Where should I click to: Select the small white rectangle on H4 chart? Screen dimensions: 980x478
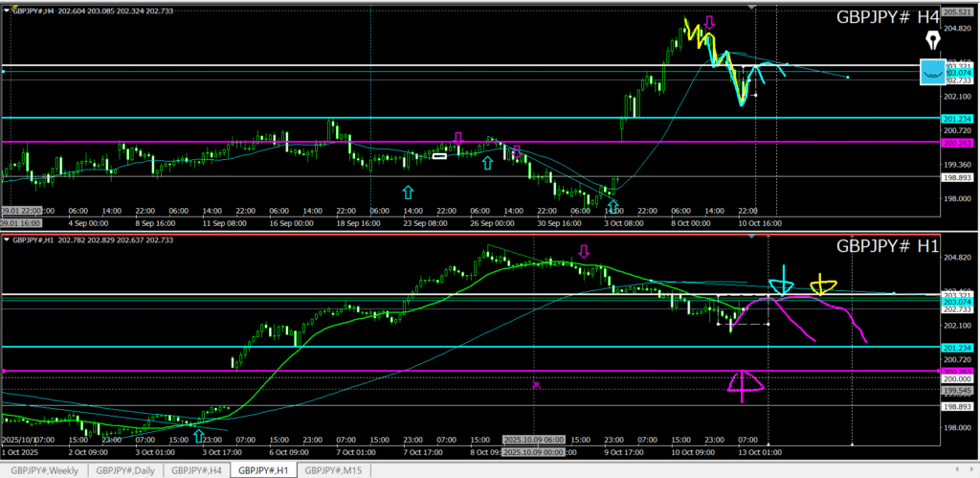(439, 155)
